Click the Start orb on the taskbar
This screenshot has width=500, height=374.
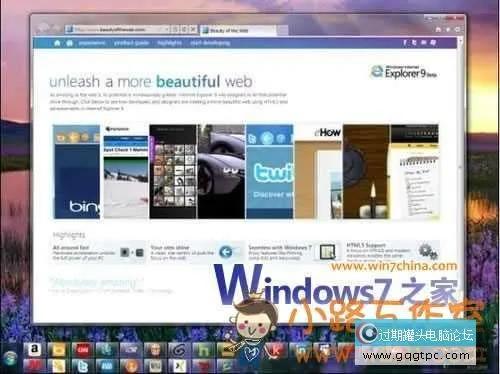click(9, 357)
